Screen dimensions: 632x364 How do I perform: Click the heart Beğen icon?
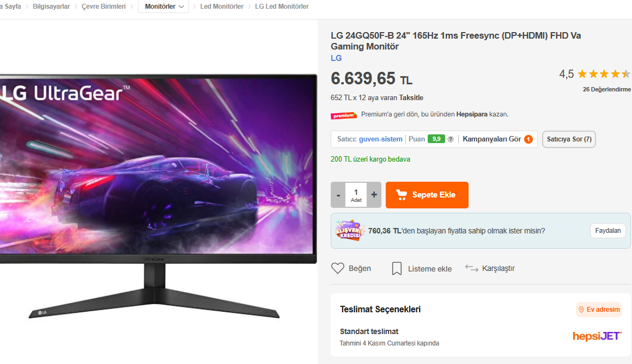[x=338, y=268]
